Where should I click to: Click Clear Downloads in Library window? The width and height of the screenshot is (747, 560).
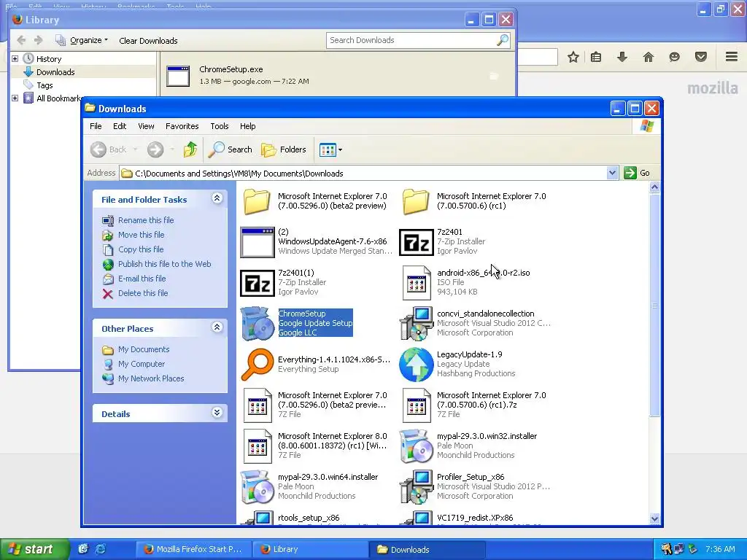pyautogui.click(x=148, y=41)
